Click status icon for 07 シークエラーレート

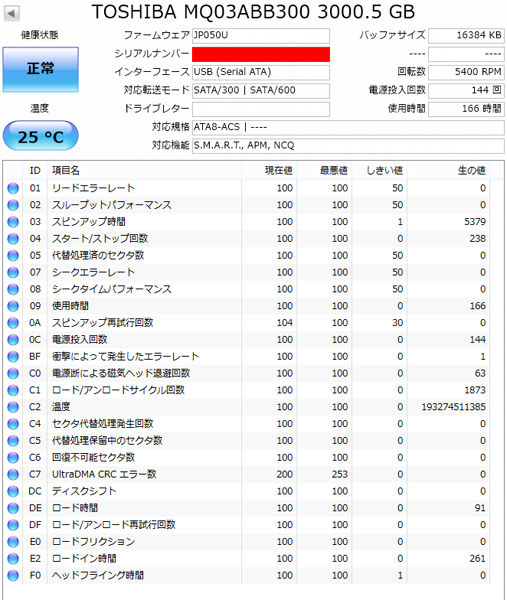tap(13, 272)
